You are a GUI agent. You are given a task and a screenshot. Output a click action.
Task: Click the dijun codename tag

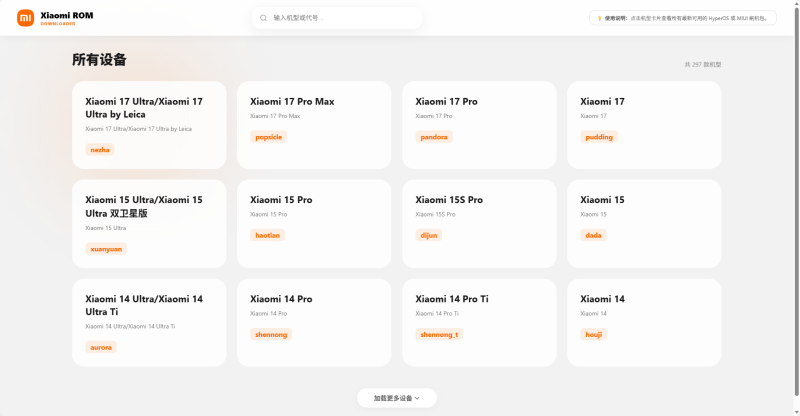pyautogui.click(x=429, y=236)
